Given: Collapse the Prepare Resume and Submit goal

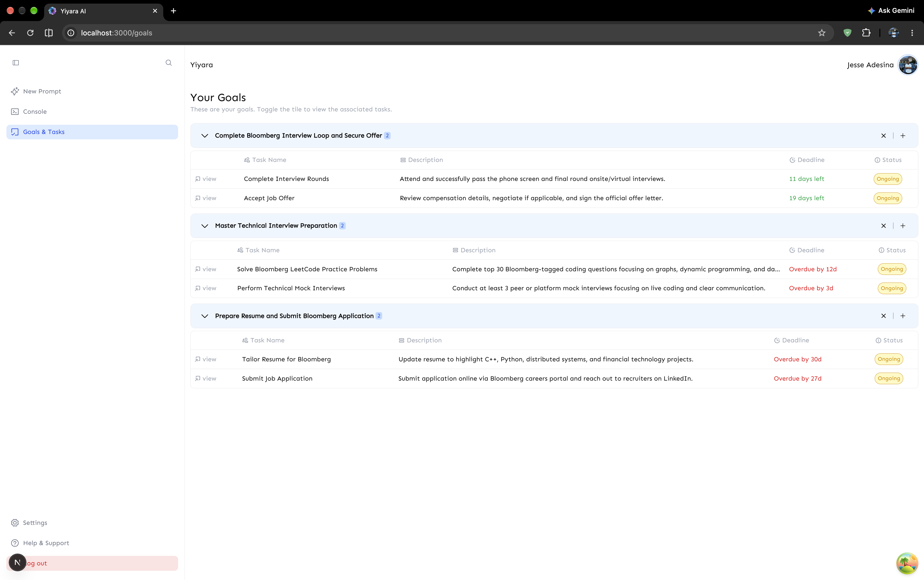Looking at the screenshot, I should (x=205, y=316).
